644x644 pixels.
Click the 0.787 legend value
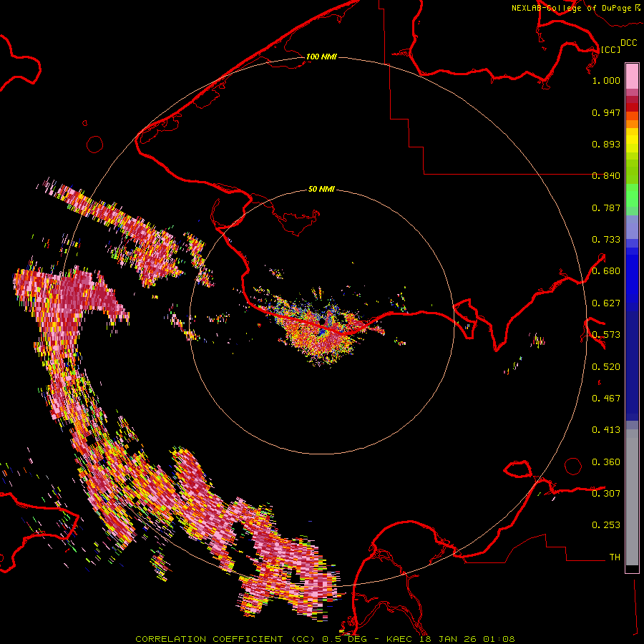point(606,208)
